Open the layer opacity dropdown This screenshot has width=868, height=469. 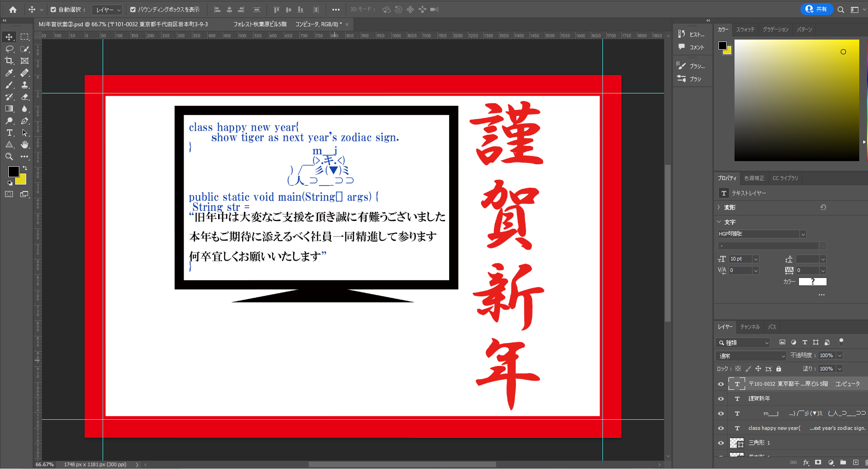(839, 355)
